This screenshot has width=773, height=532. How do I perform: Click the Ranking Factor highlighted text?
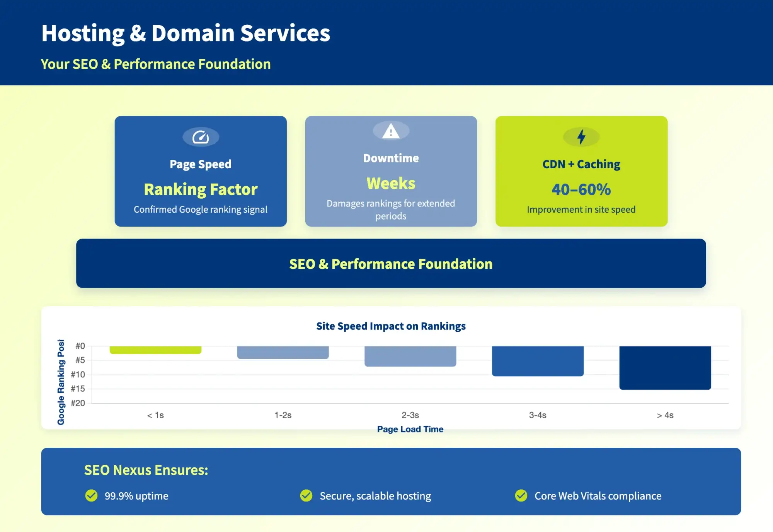click(200, 189)
